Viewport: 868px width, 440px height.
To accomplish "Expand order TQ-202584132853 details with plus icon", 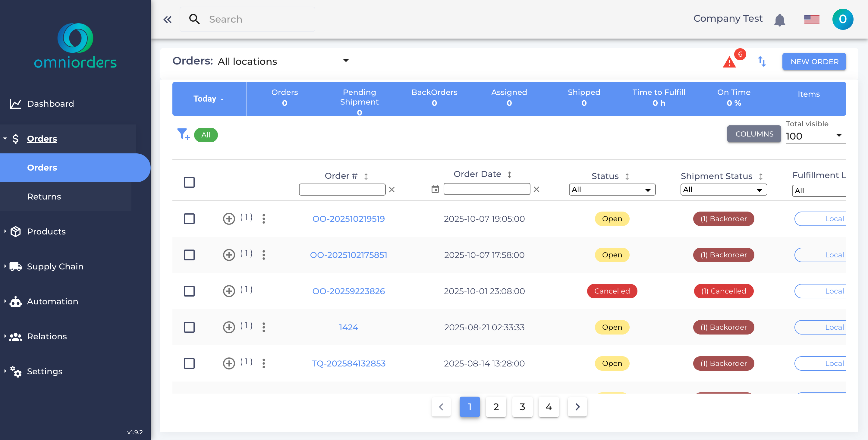I will pos(229,363).
